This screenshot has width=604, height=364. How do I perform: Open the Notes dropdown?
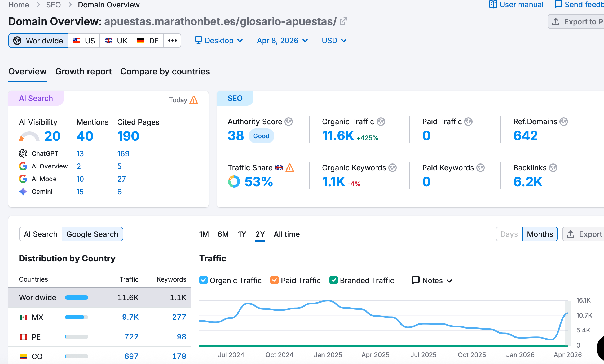[x=432, y=280]
